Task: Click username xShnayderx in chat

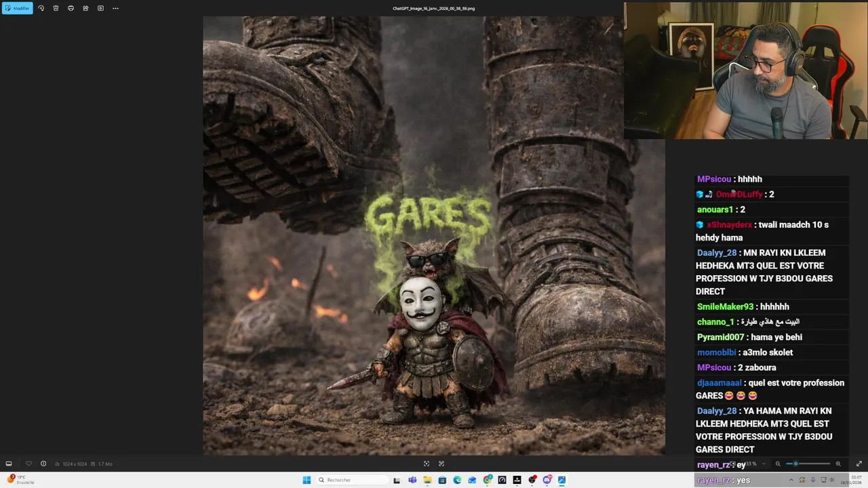Action: (729, 225)
